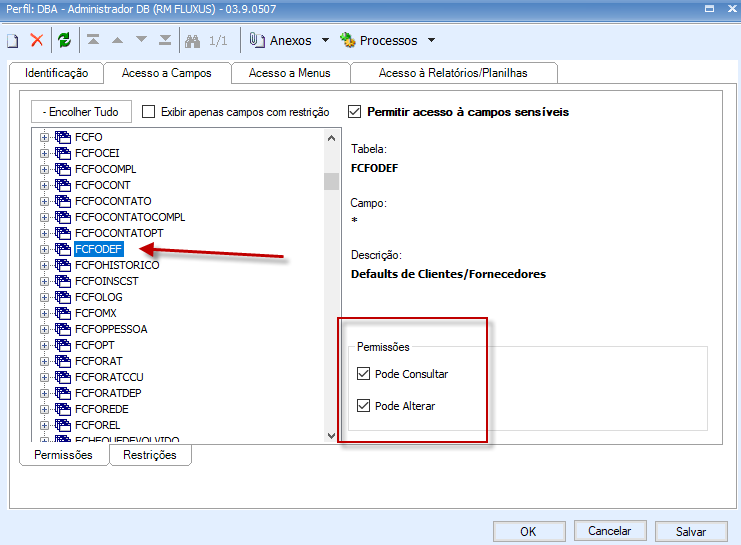Toggle Exibir apenas campos com restrição checkbox

click(x=148, y=112)
